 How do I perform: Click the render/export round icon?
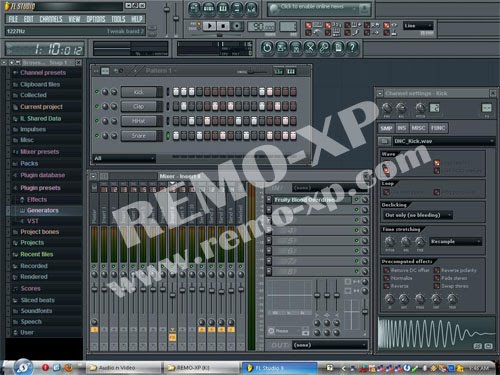[x=295, y=48]
